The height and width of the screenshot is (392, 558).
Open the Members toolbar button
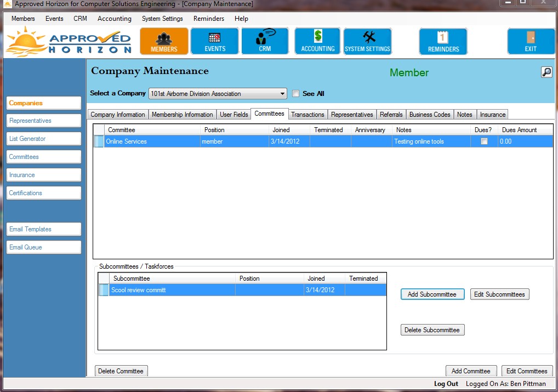[164, 41]
